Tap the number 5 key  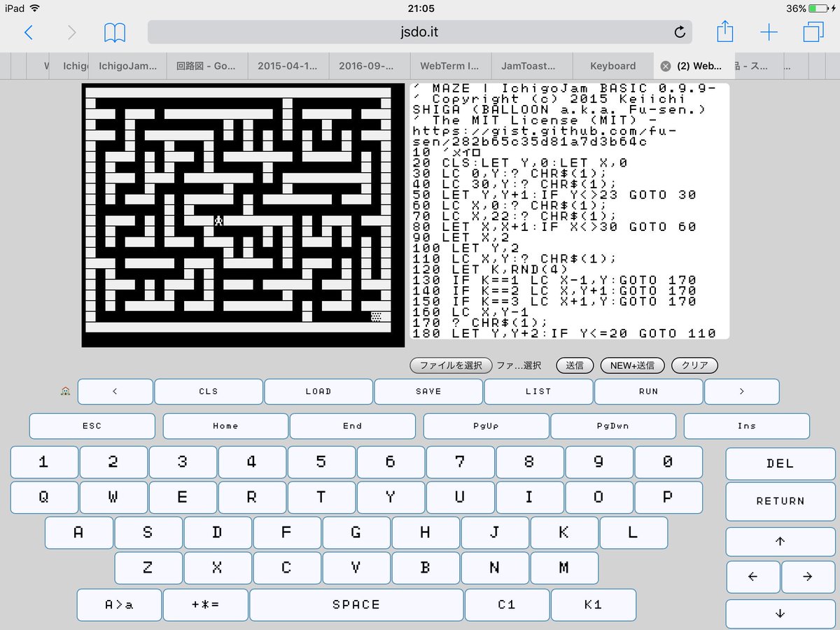click(321, 462)
